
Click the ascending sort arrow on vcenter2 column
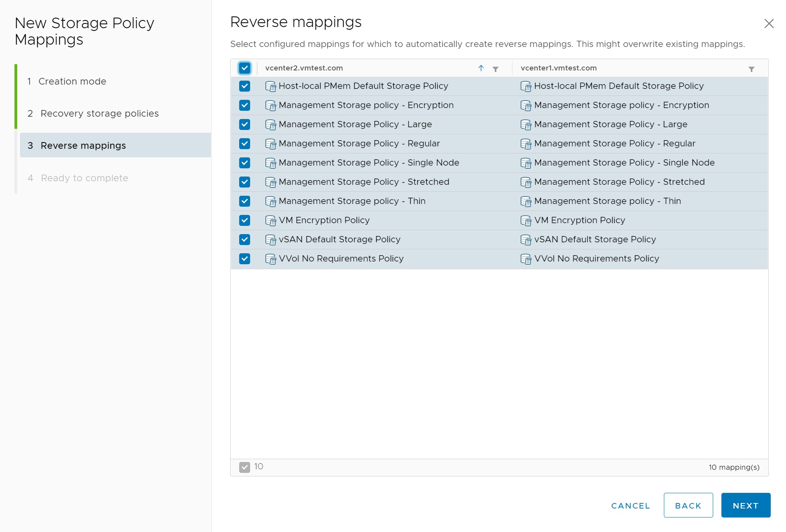click(481, 68)
